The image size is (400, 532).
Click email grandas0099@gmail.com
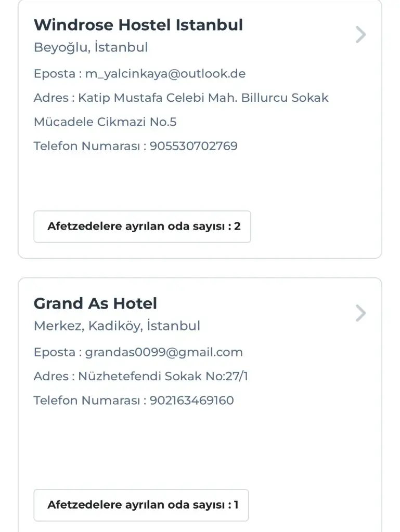pyautogui.click(x=164, y=352)
